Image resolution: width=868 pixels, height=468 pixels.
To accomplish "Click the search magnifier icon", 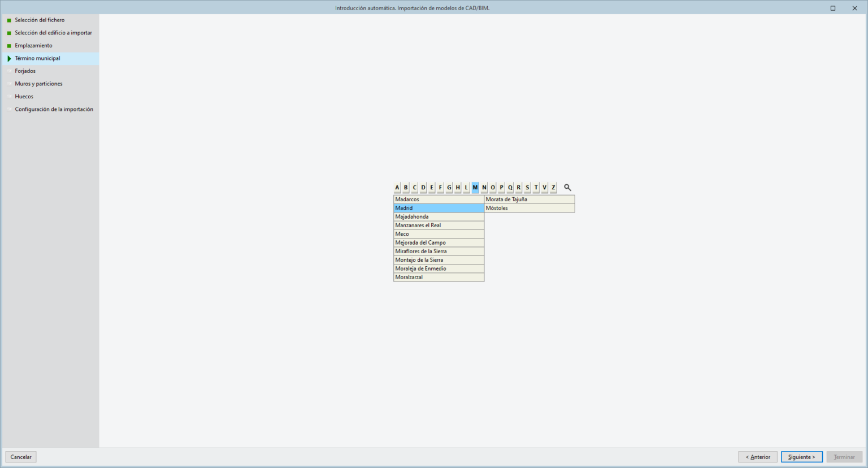I will click(x=567, y=187).
